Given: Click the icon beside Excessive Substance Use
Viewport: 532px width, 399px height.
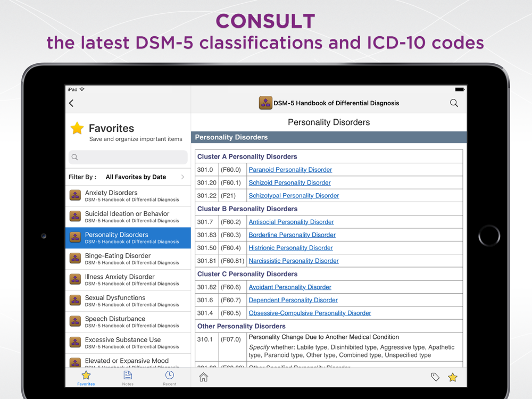Looking at the screenshot, I should click(76, 342).
